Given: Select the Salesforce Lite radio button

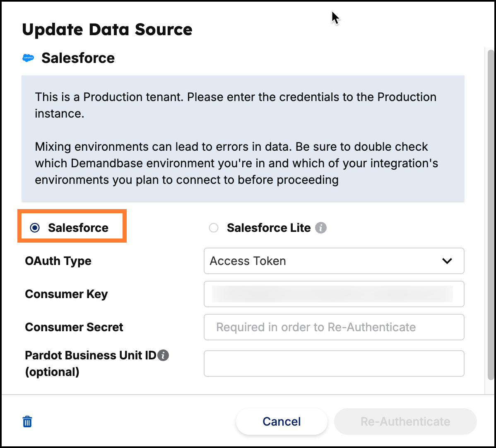Looking at the screenshot, I should coord(214,228).
